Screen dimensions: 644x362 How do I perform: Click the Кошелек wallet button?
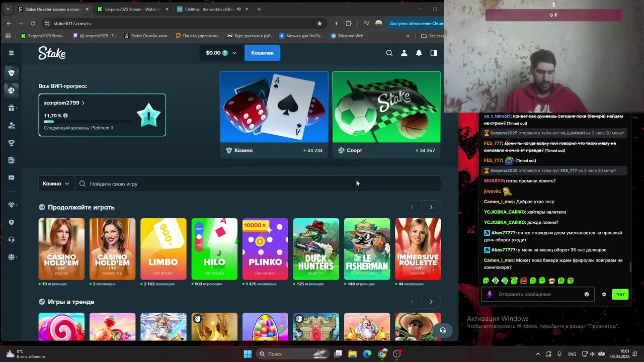pyautogui.click(x=262, y=53)
